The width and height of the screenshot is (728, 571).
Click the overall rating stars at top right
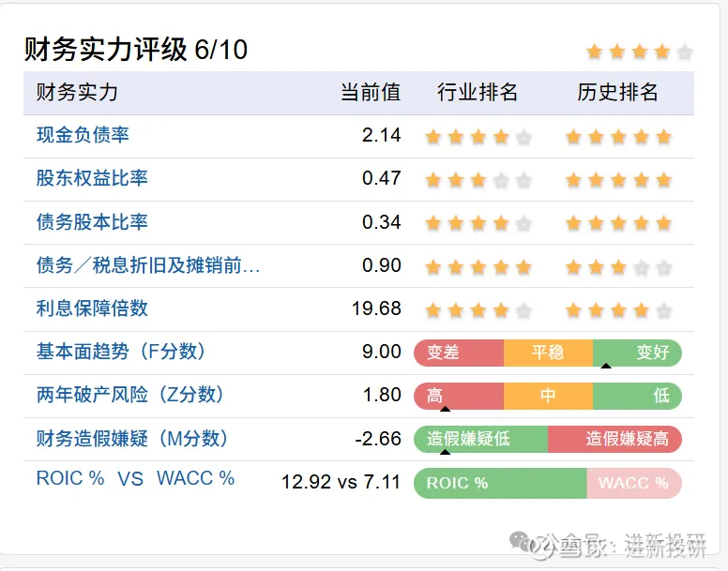[x=639, y=52]
